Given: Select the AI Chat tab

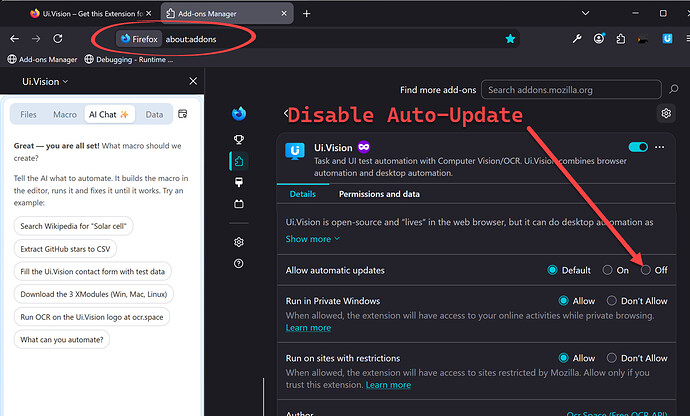Looking at the screenshot, I should tap(109, 114).
